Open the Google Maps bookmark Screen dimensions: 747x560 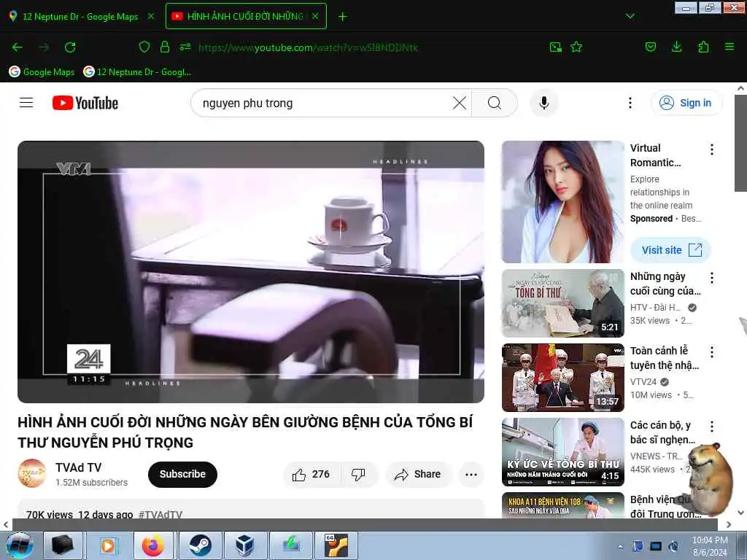[x=42, y=72]
